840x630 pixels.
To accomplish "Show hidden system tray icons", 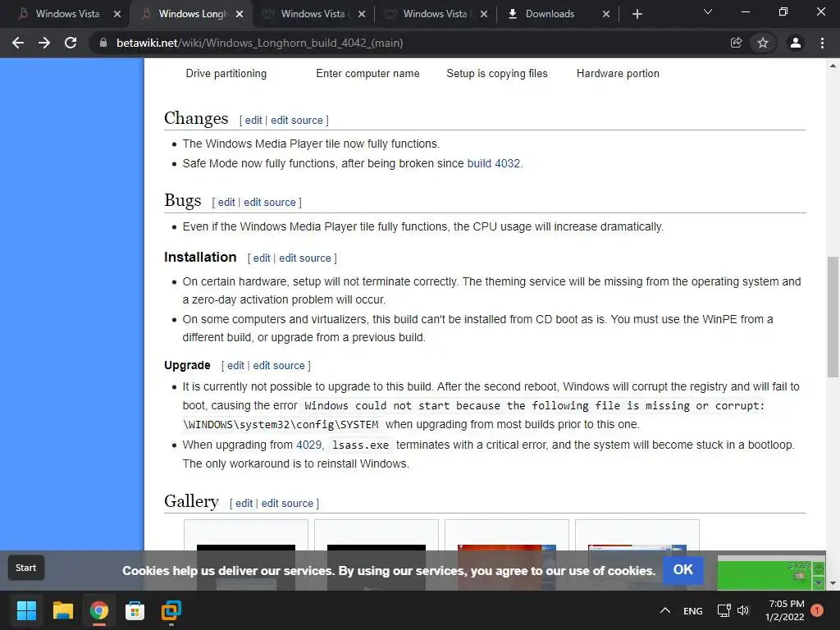I will click(664, 610).
